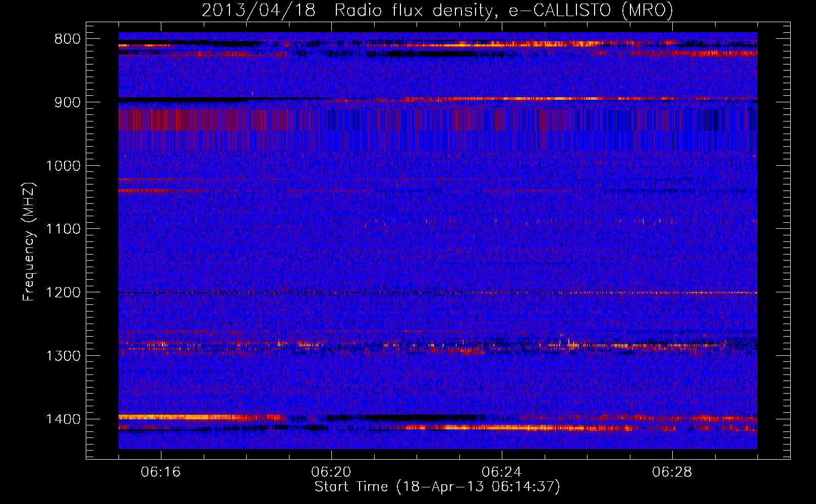This screenshot has width=816, height=504.
Task: Click the 06:16 time axis label
Action: click(161, 472)
